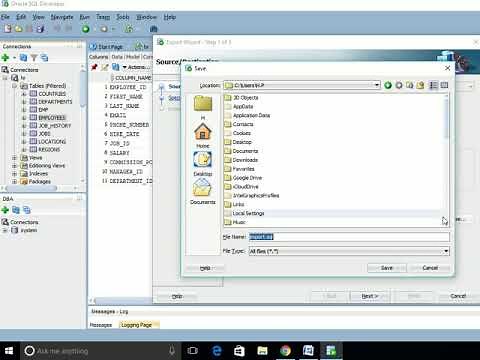This screenshot has height=360, width=480.
Task: Click the Desktop shortcut in Save dialog sidebar
Action: (203, 164)
